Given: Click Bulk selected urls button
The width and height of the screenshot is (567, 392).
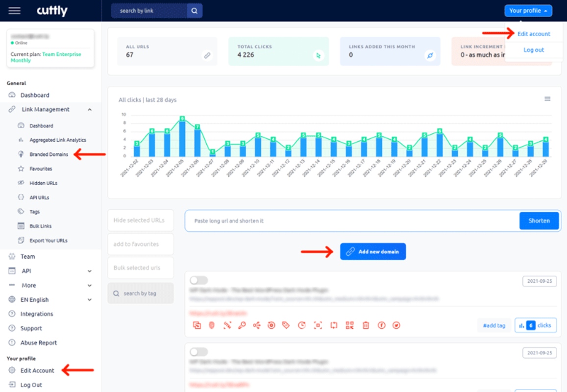Looking at the screenshot, I should click(140, 268).
